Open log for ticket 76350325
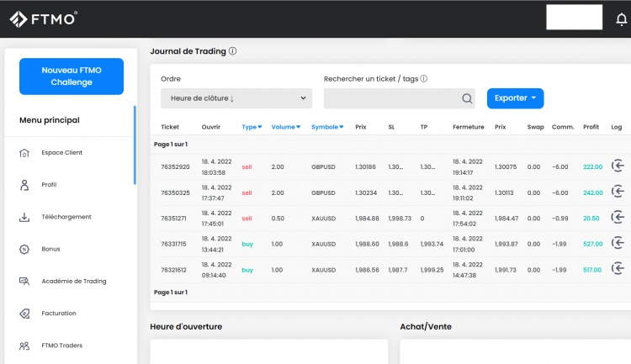Image resolution: width=631 pixels, height=364 pixels. point(618,193)
